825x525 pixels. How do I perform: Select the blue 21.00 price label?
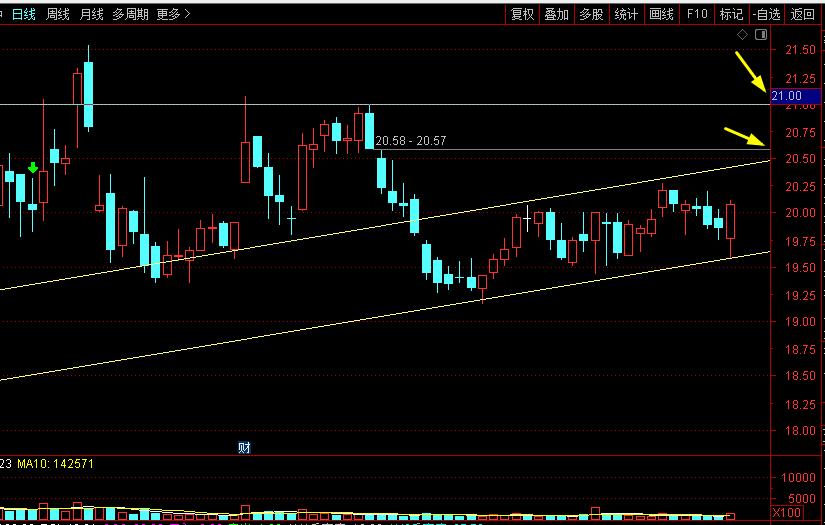(795, 96)
